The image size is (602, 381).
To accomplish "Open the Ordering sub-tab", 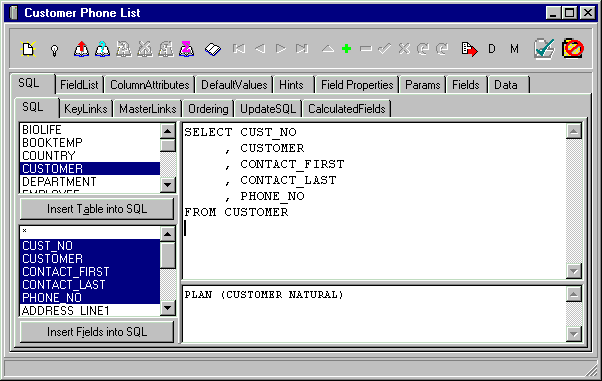I will pos(208,109).
